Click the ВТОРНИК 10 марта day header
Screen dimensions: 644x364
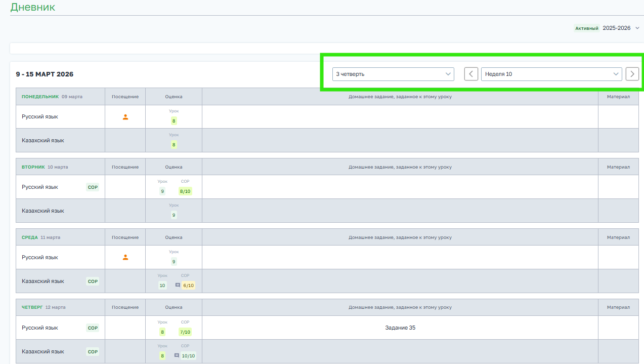45,167
